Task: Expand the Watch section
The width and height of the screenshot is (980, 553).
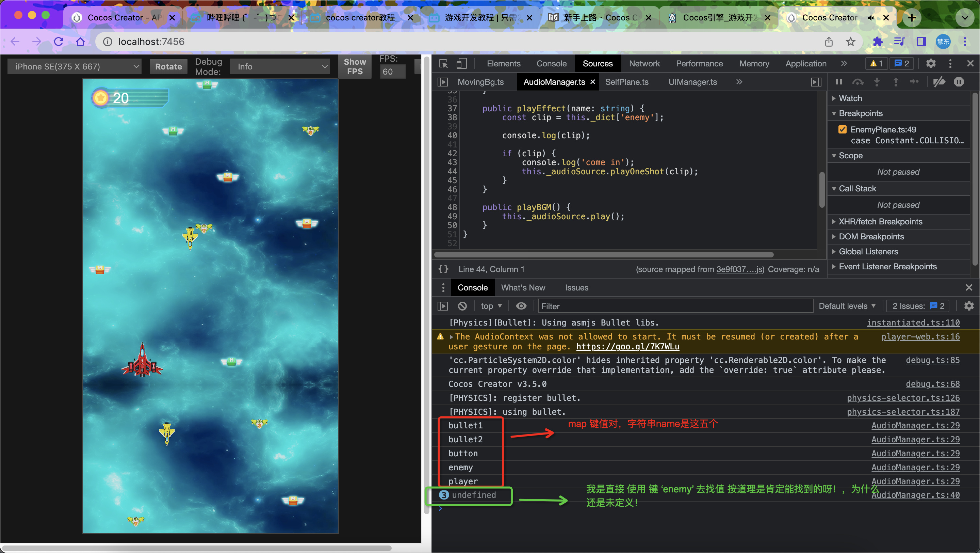Action: point(850,98)
